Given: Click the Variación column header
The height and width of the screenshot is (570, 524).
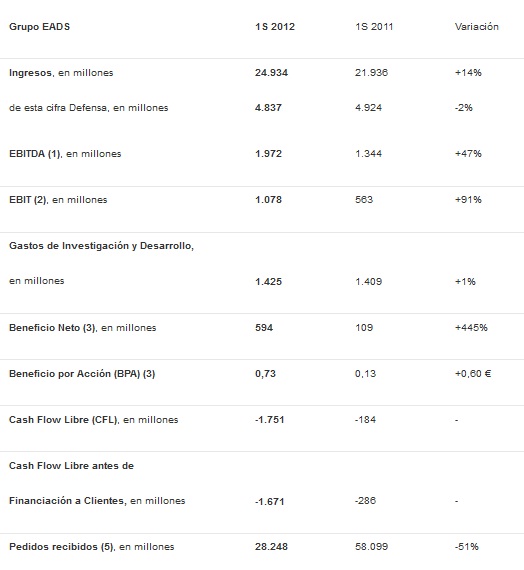Looking at the screenshot, I should point(476,27).
